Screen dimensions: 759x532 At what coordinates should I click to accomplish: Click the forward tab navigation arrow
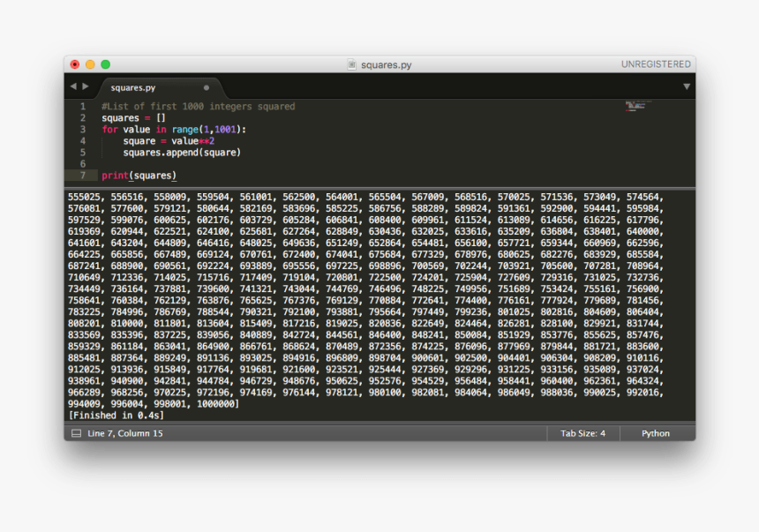point(86,86)
